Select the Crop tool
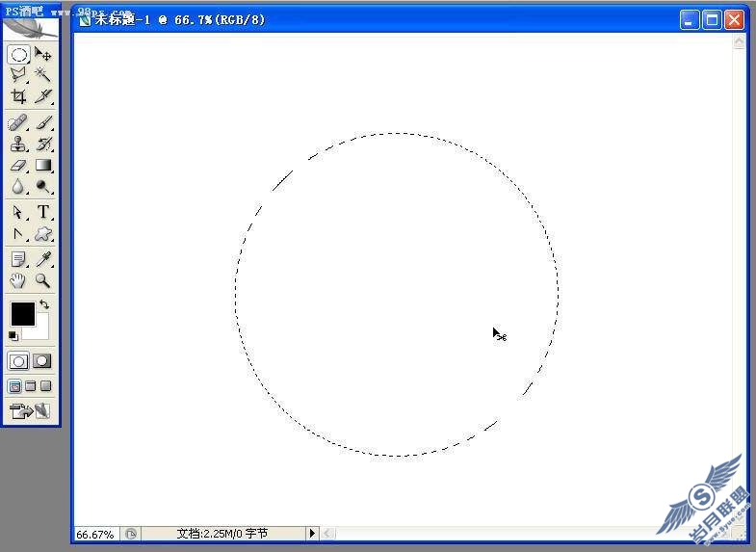 point(19,96)
